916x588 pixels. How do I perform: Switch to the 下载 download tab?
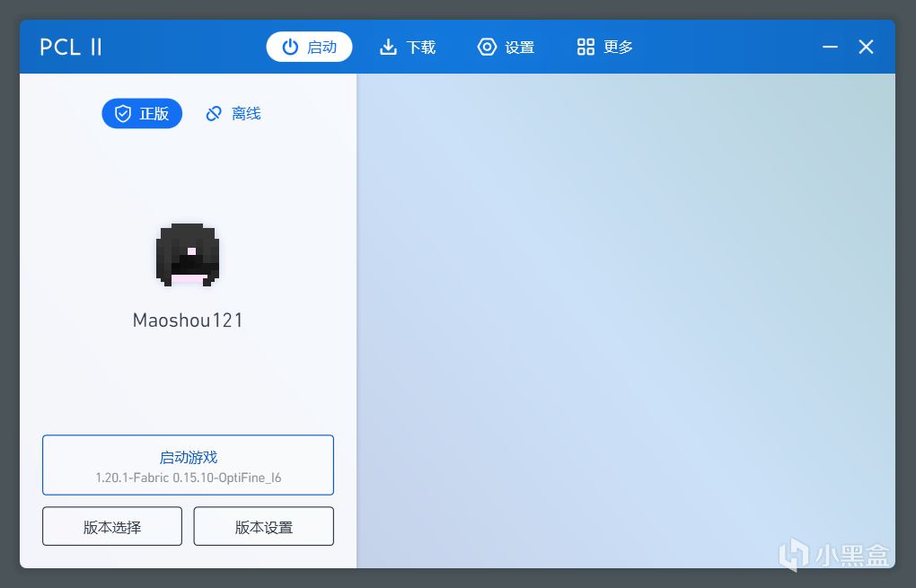click(407, 47)
